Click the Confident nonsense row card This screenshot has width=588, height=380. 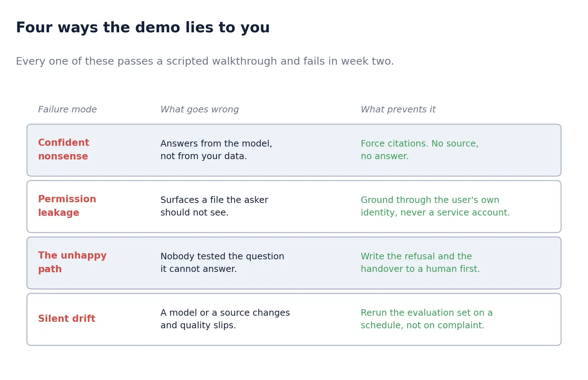click(294, 150)
